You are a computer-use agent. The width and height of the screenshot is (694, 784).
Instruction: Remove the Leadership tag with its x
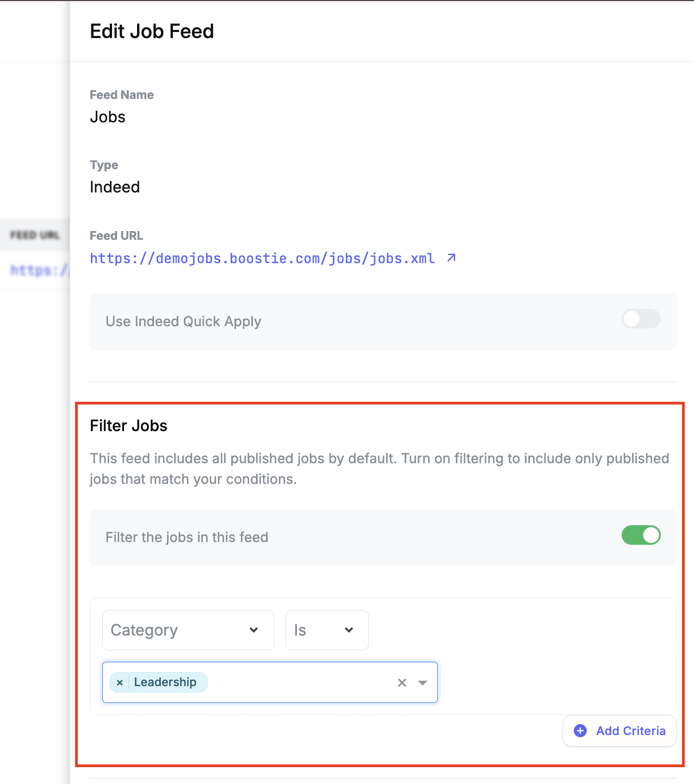pyautogui.click(x=120, y=682)
